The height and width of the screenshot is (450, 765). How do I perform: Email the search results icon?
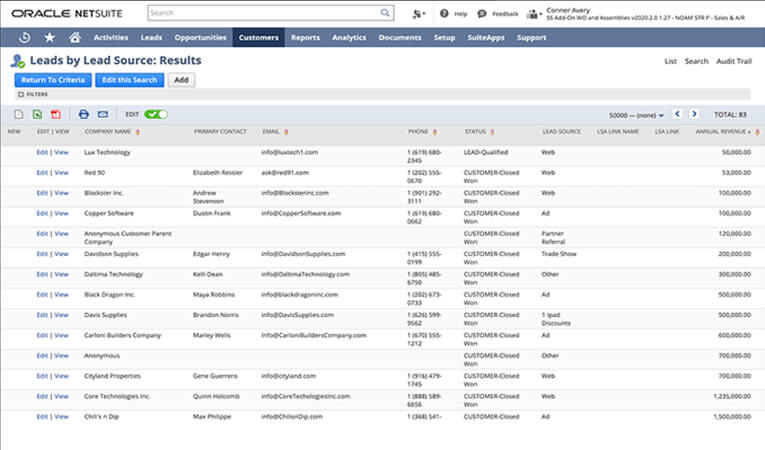point(103,114)
